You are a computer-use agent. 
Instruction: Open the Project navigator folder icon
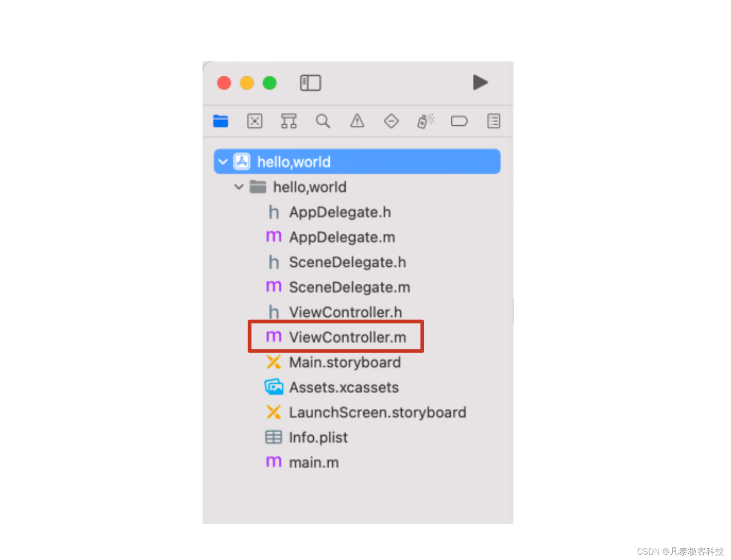[x=221, y=121]
